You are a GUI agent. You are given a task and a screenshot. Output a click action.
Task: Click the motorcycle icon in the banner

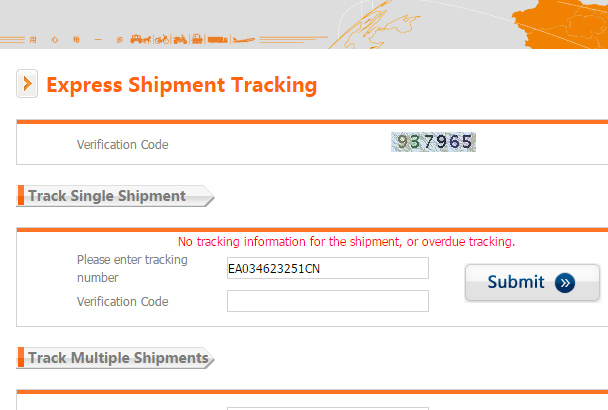(x=179, y=40)
